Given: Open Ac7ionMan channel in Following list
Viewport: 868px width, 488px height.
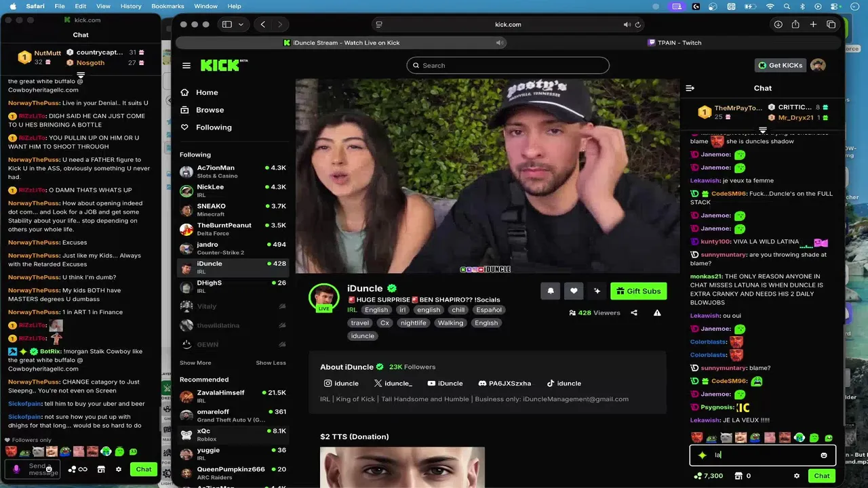Looking at the screenshot, I should 233,171.
